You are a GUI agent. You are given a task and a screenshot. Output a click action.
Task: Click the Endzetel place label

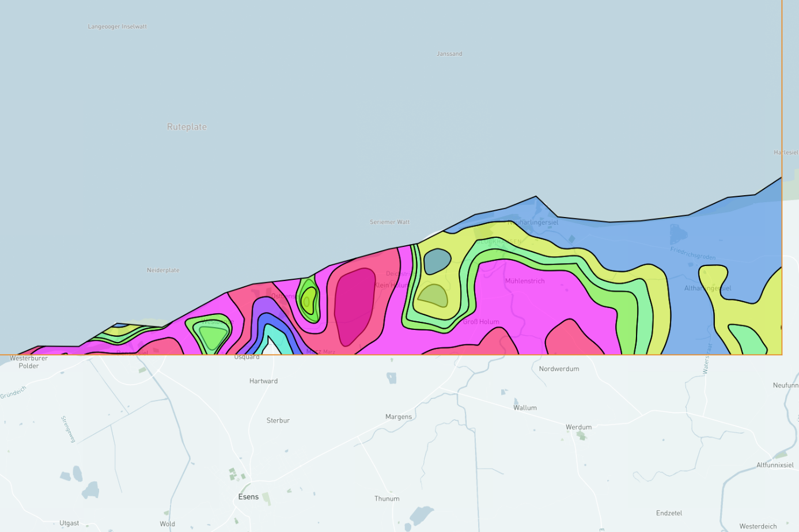(x=669, y=513)
